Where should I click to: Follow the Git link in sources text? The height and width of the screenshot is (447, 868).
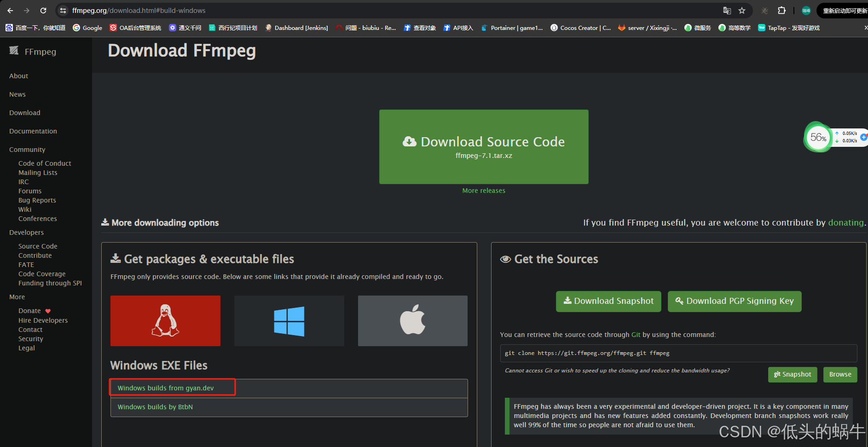click(x=636, y=335)
